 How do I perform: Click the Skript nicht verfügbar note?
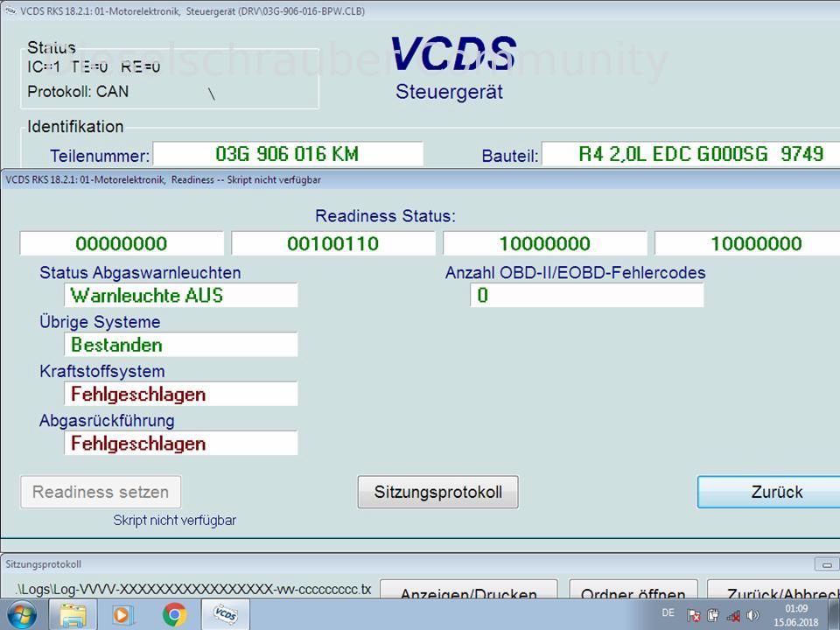175,520
